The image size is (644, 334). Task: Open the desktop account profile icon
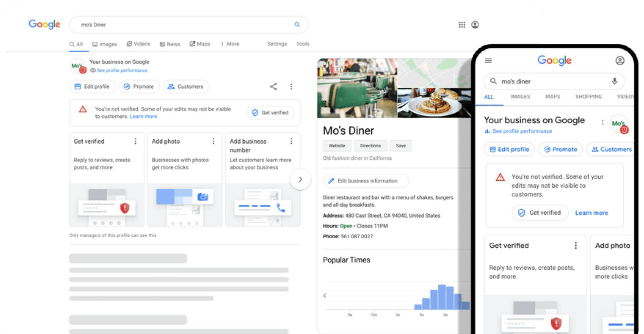[475, 24]
